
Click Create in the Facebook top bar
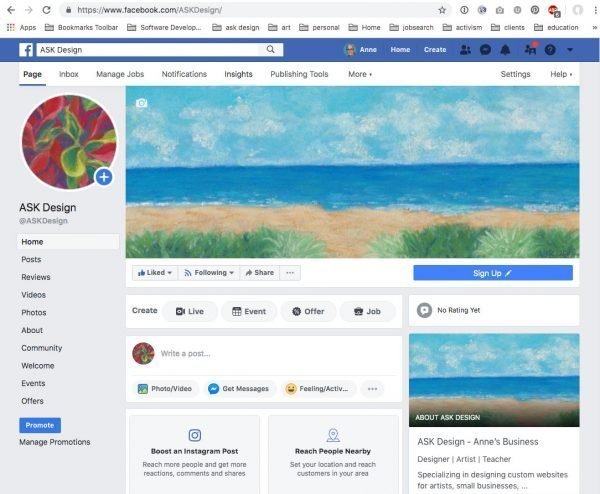(x=435, y=50)
